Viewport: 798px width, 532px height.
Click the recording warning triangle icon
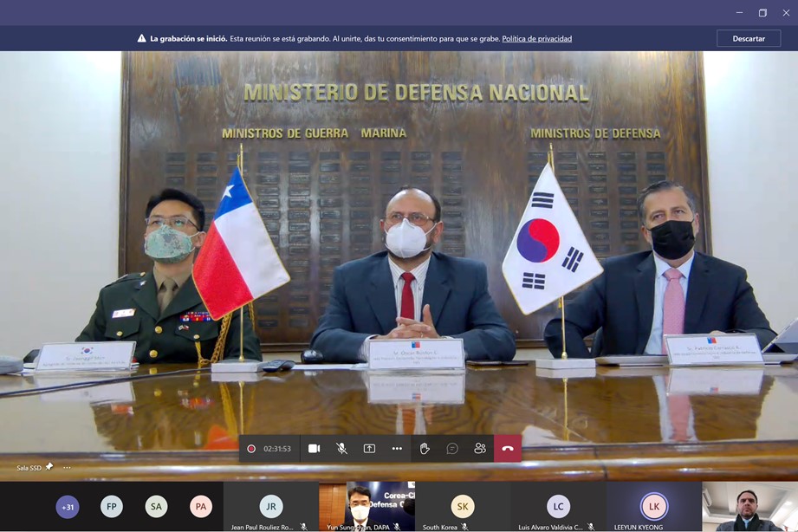coord(141,39)
